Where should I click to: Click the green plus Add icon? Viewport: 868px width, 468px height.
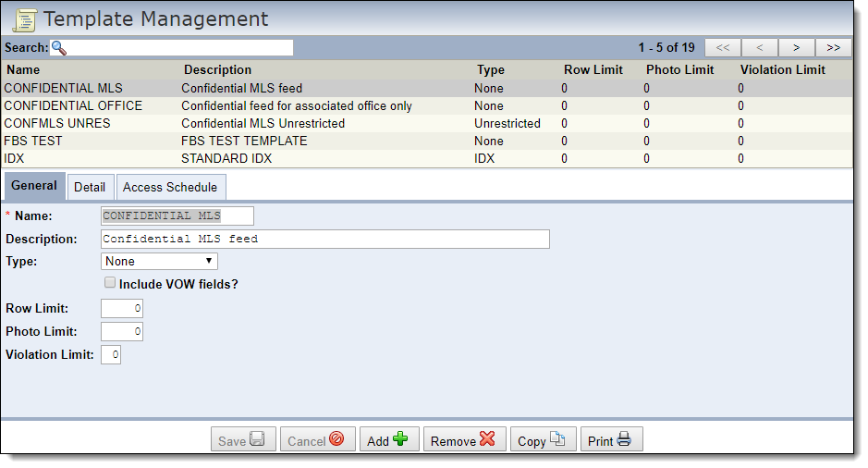400,439
